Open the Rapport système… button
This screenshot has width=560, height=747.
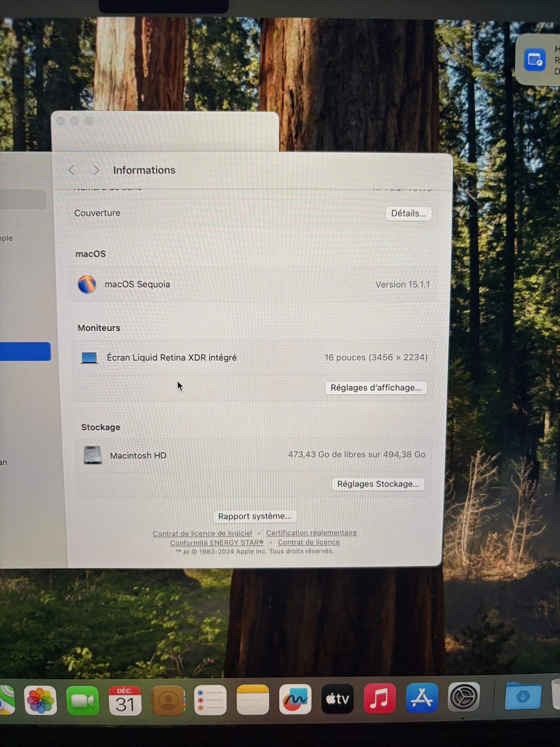tap(255, 516)
